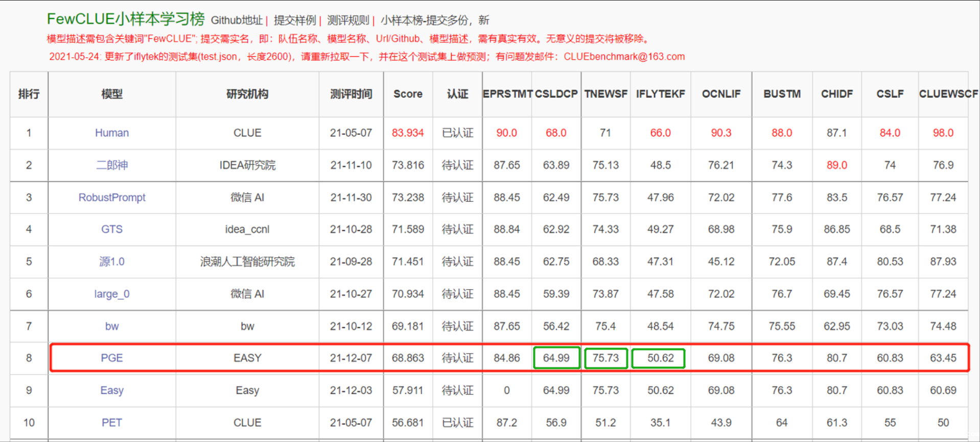
Task: Click the Score column header
Action: point(408,94)
